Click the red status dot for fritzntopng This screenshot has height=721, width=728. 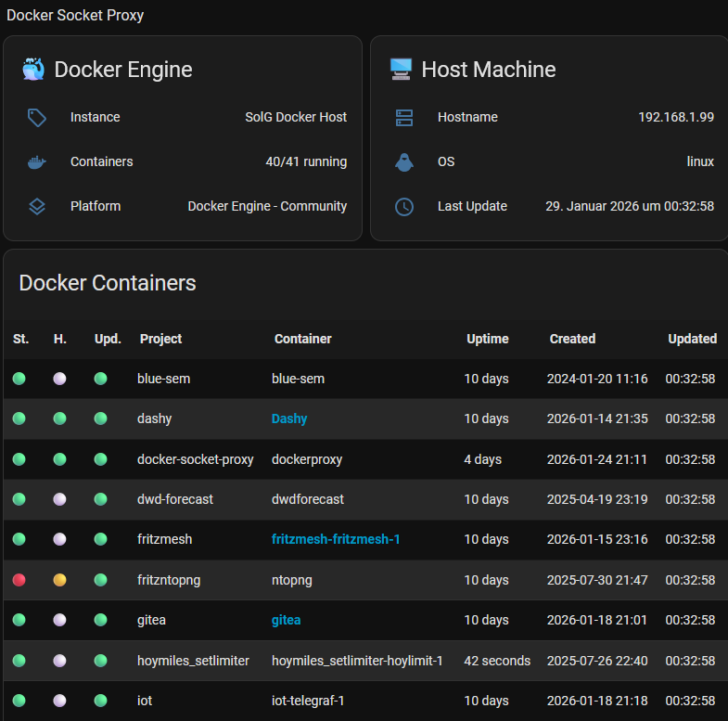(x=19, y=580)
